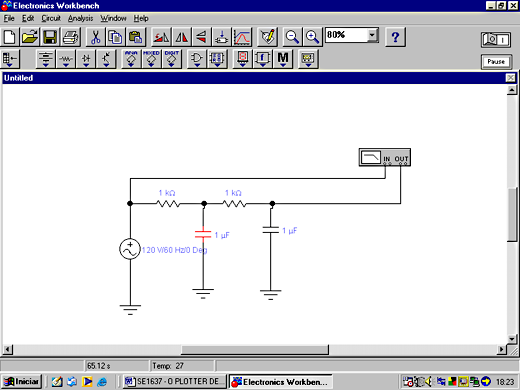Expand the 80% zoom level dropdown

(372, 35)
